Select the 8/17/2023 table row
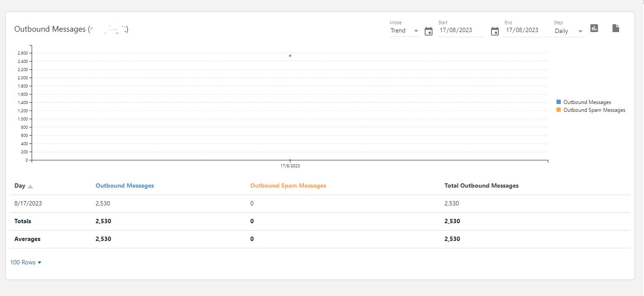 point(28,203)
